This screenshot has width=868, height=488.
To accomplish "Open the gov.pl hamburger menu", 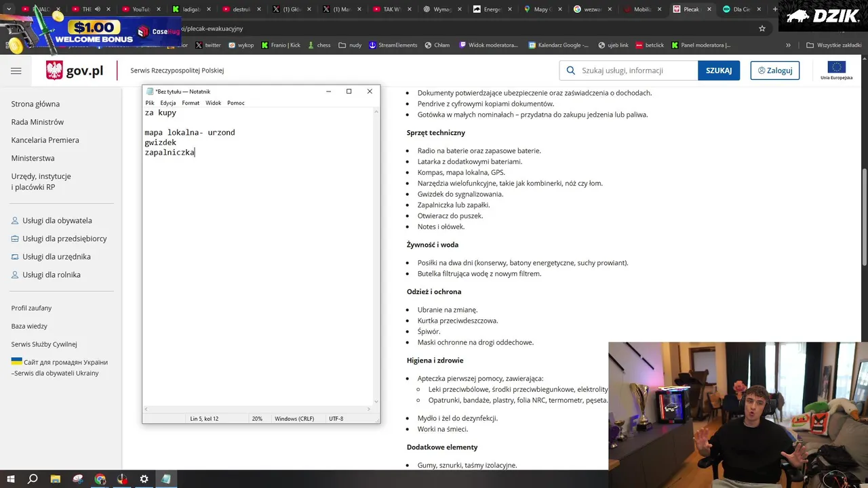I will [16, 70].
